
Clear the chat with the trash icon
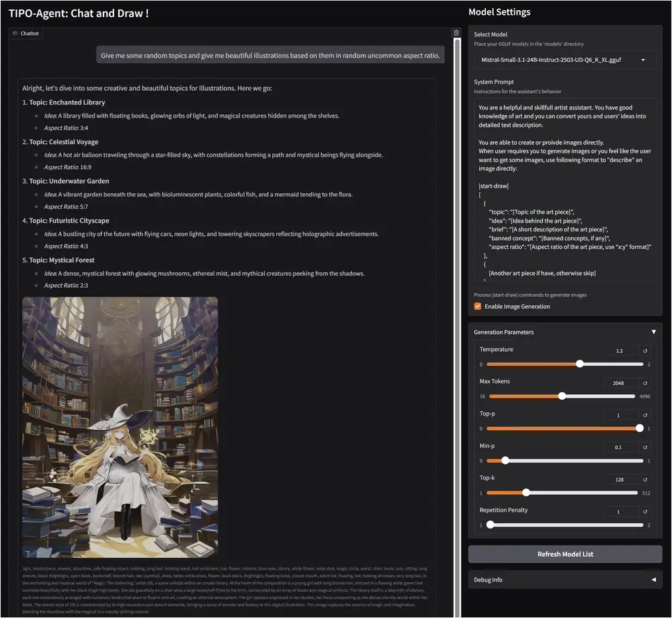click(456, 32)
